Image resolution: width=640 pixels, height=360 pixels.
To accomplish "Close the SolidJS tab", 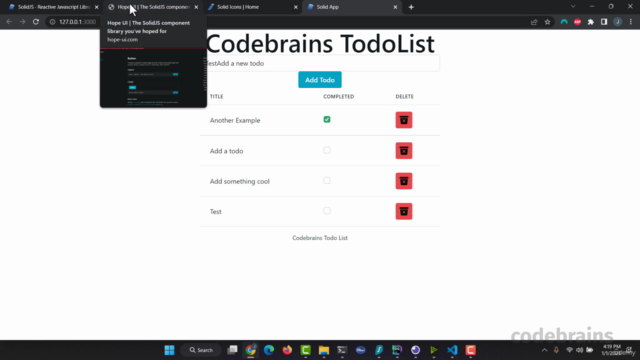I will coord(96,7).
